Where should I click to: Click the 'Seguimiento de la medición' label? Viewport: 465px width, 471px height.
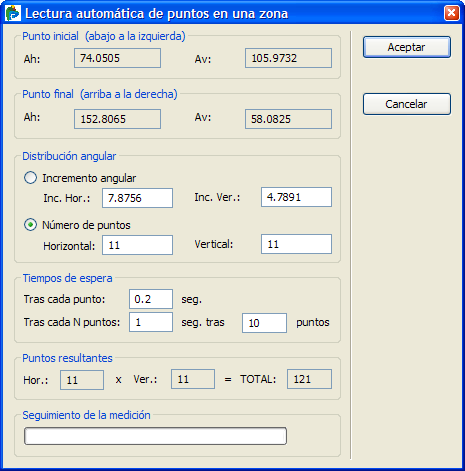coord(86,415)
